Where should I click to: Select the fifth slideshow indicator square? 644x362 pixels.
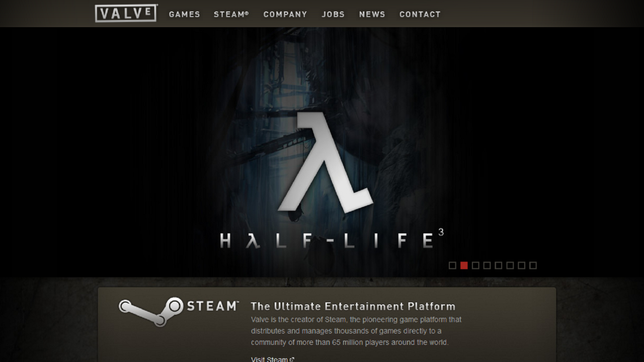(499, 265)
